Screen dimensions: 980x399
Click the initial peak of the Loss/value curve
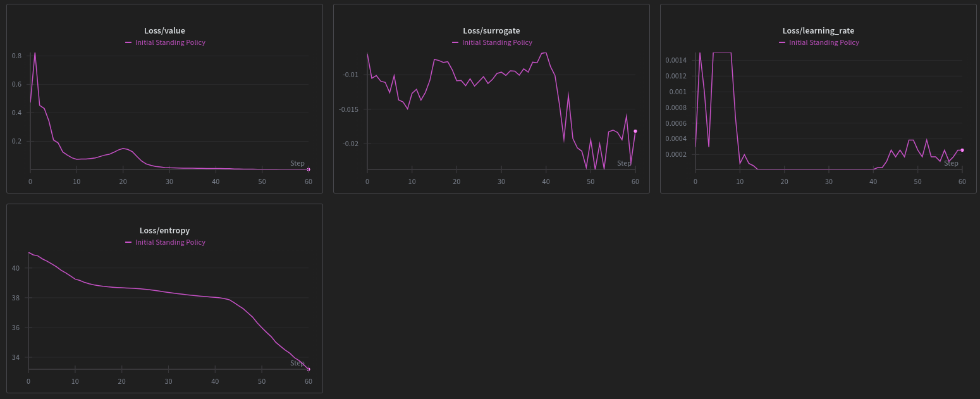pyautogui.click(x=35, y=53)
